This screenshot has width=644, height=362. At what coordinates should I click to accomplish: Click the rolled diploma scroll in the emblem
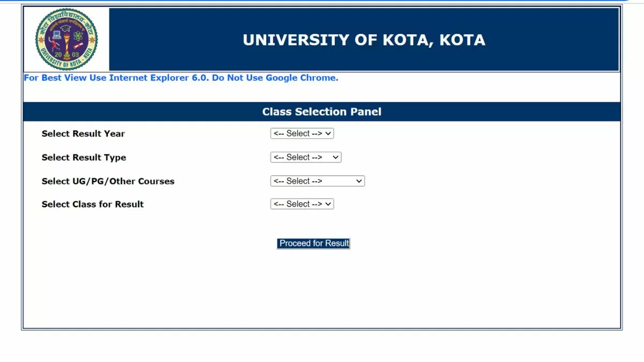(x=78, y=46)
